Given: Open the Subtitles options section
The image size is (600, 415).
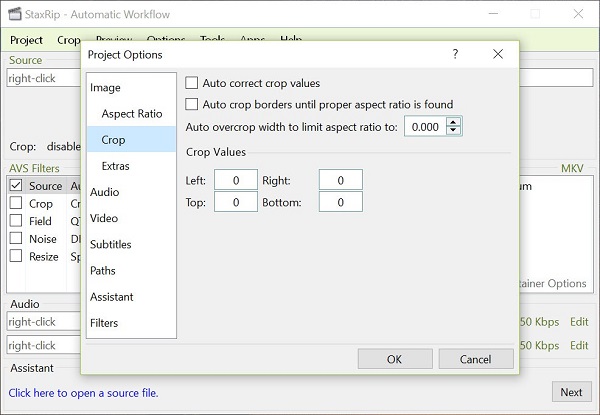Looking at the screenshot, I should (x=110, y=244).
